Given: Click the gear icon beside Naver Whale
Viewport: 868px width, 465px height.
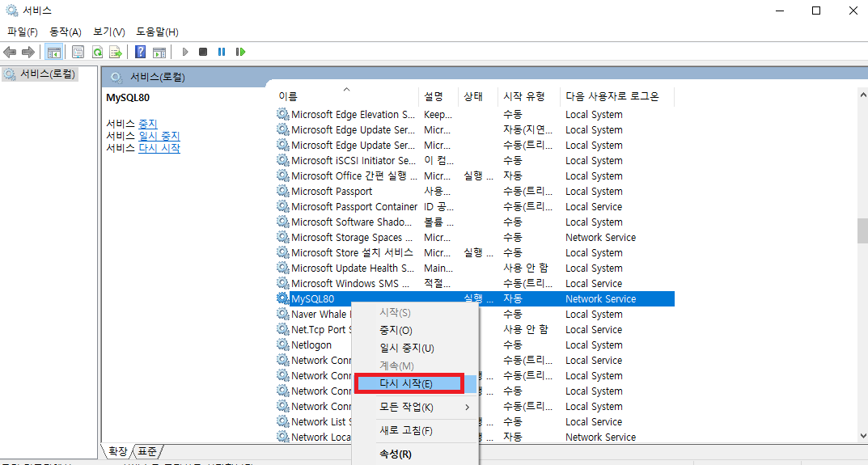Looking at the screenshot, I should (x=283, y=315).
